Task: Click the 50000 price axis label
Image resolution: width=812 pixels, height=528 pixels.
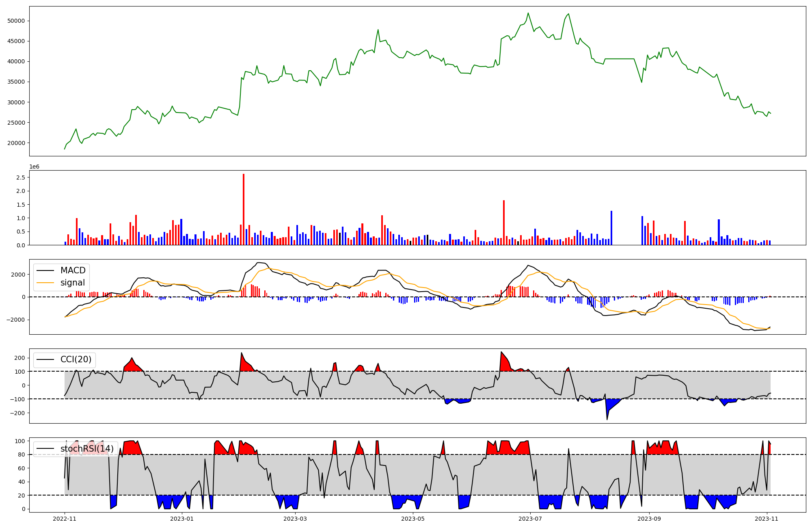Action: click(16, 21)
